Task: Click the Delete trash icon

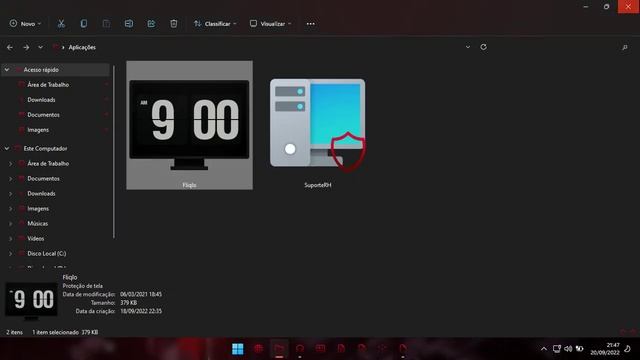Action: click(x=173, y=24)
